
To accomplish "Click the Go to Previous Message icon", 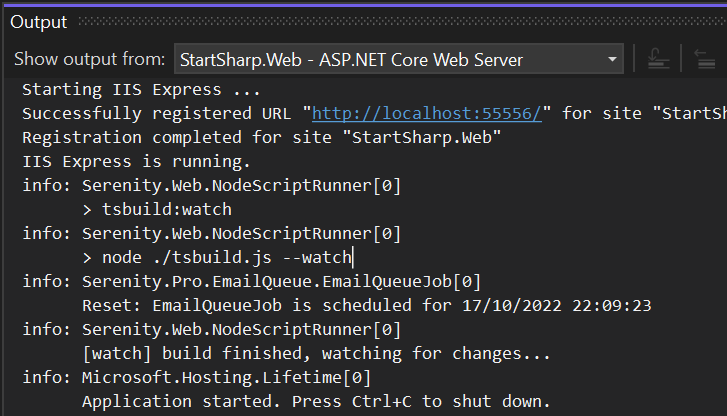I will click(x=708, y=60).
